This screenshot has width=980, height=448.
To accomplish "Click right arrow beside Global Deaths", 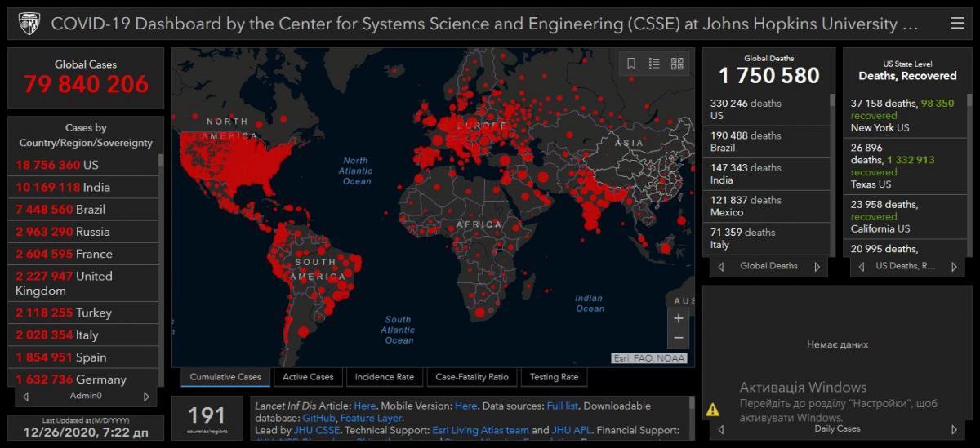I will pyautogui.click(x=817, y=267).
